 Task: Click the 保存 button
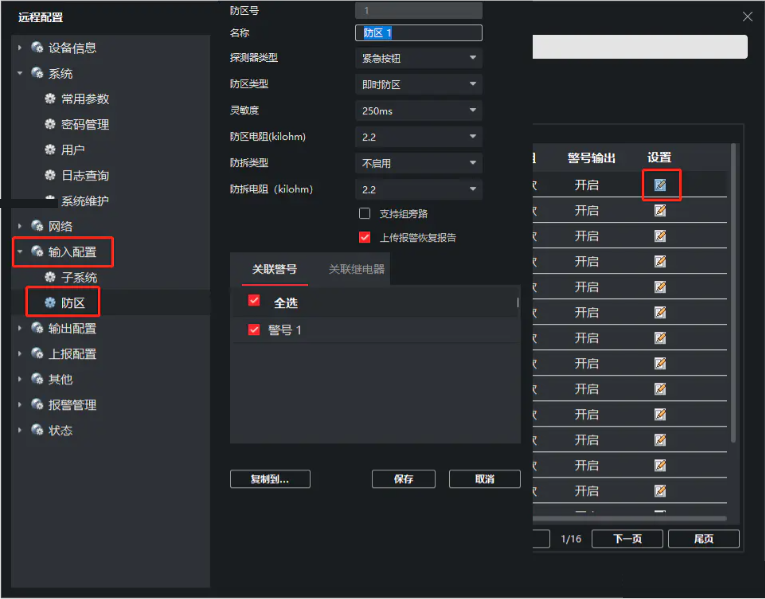coord(403,479)
